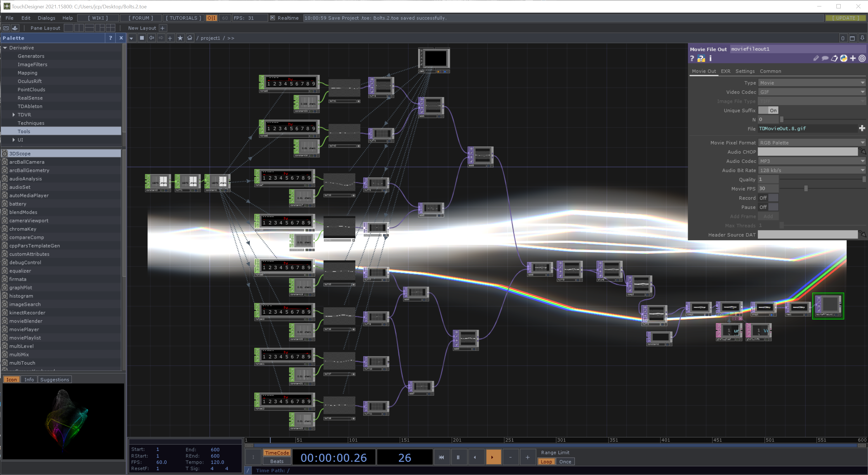Click the bookmark star icon in the path bar
Image resolution: width=868 pixels, height=475 pixels.
[180, 38]
